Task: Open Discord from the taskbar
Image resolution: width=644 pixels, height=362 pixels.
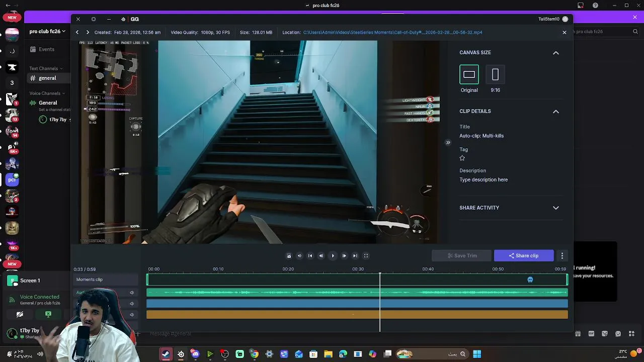Action: [195, 354]
